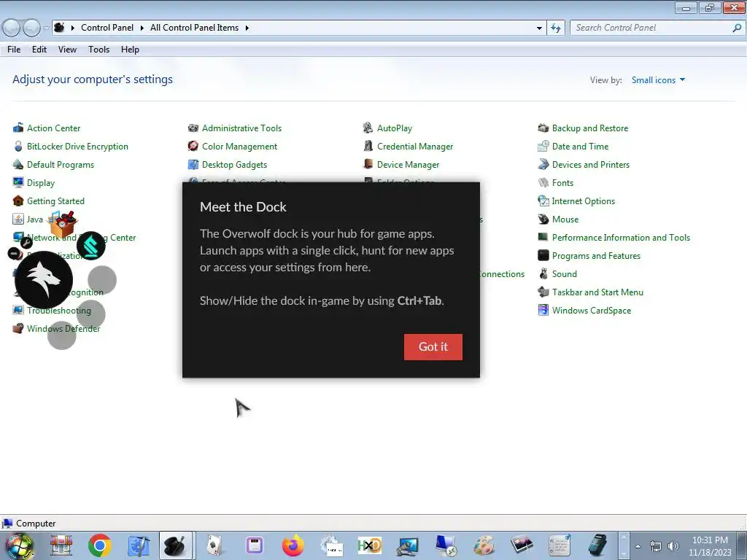Click the Taskbar and Start Menu icon
747x560 pixels.
543,292
